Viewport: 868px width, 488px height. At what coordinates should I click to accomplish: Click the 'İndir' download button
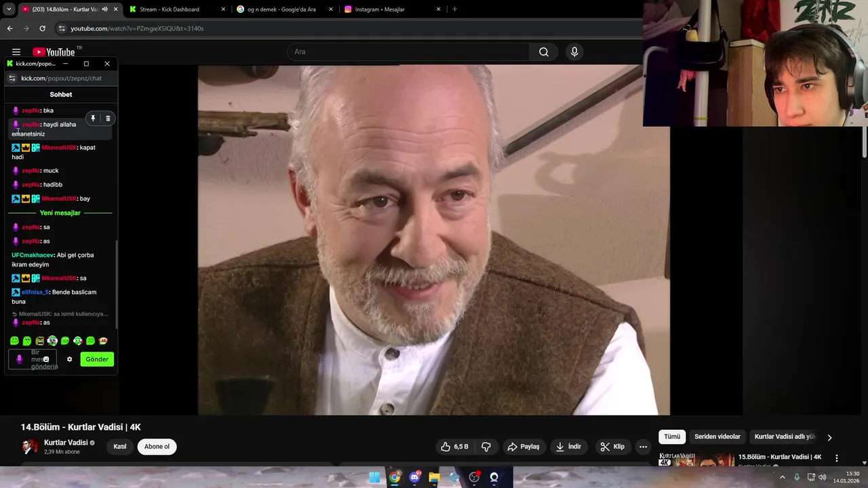tap(569, 447)
